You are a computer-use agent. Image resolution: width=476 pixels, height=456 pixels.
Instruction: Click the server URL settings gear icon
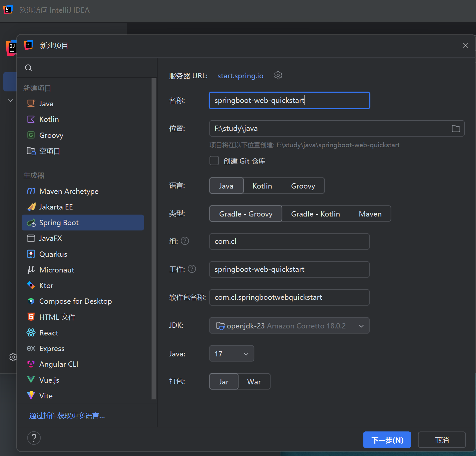pos(278,76)
